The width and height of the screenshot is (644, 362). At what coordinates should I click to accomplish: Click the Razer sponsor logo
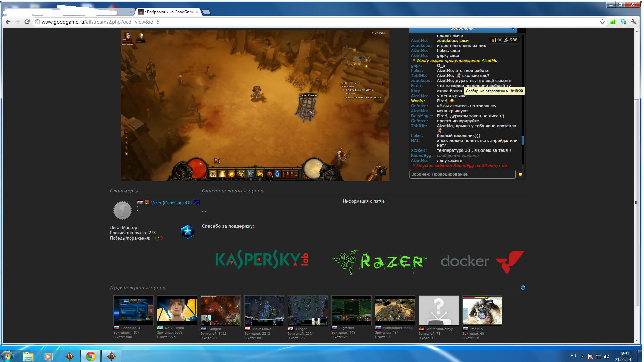(379, 262)
